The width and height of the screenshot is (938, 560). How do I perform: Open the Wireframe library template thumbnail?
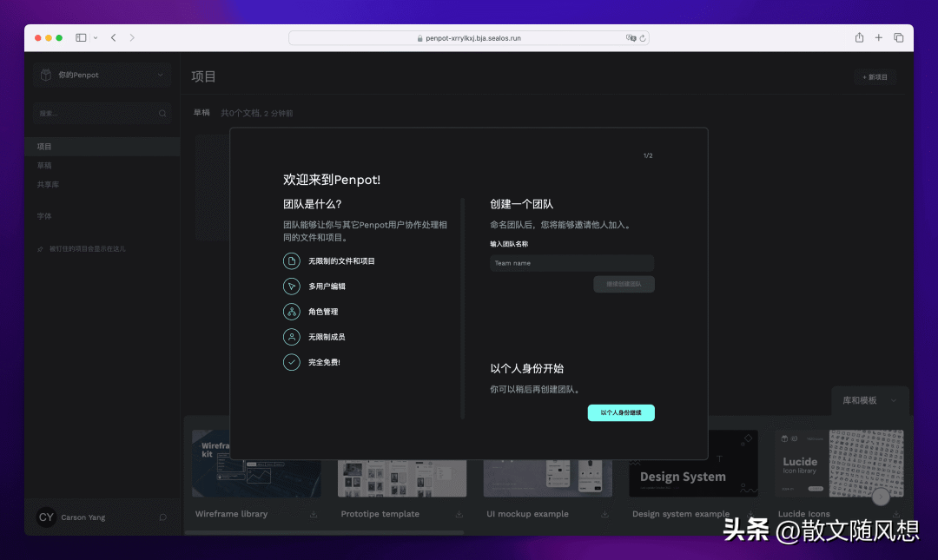coord(256,463)
